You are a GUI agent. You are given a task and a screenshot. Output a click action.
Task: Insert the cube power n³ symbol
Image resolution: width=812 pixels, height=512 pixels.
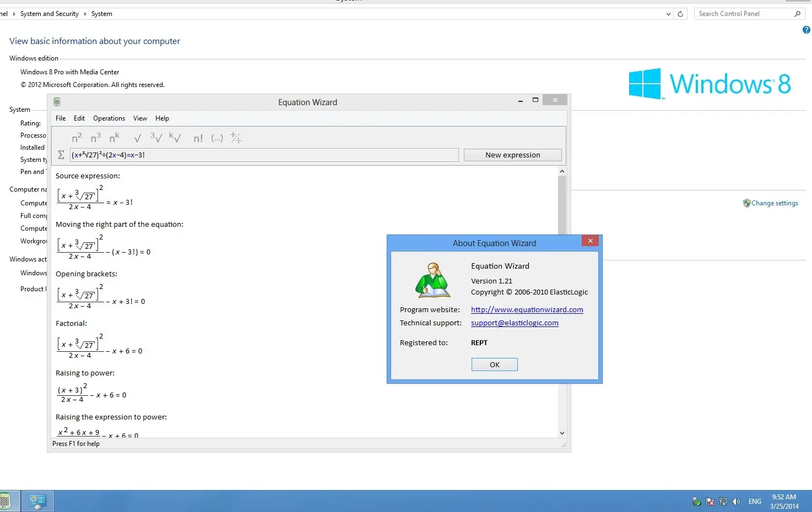96,138
